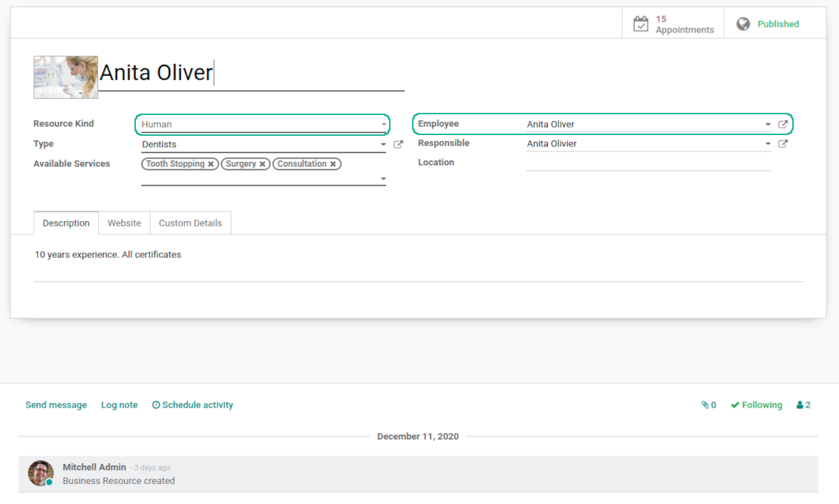
Task: View the 15 Appointments stat button
Action: tap(673, 24)
